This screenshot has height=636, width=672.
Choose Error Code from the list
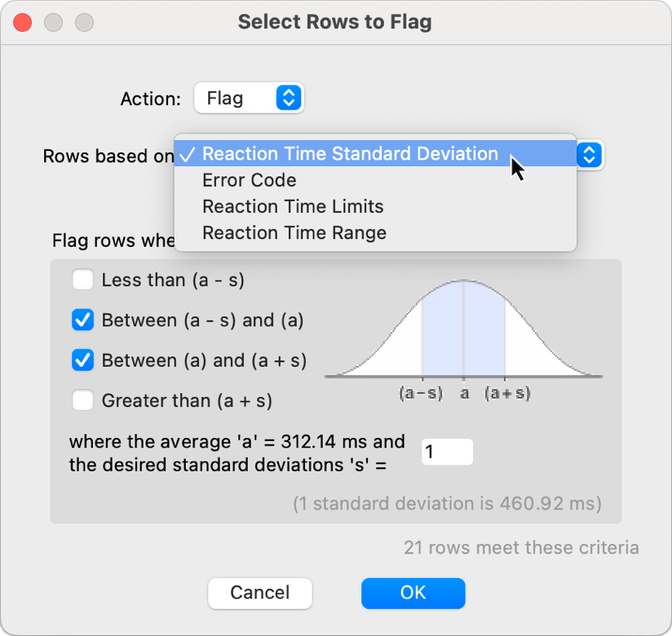[x=249, y=180]
